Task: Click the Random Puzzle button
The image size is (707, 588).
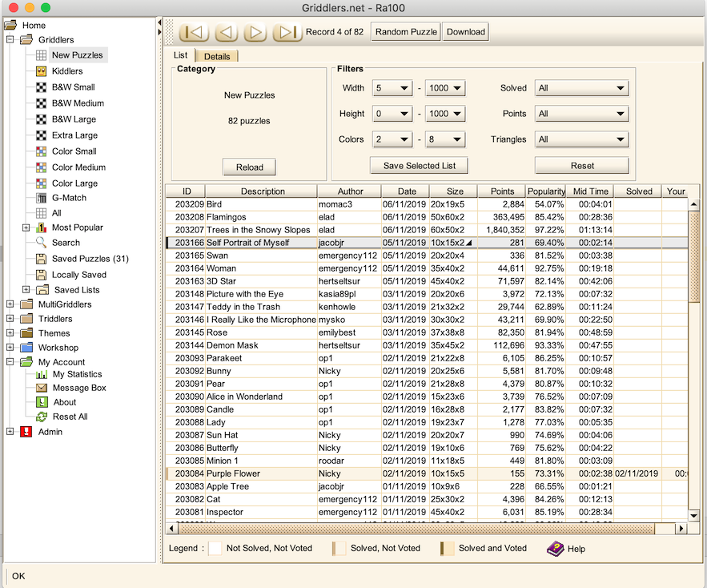Action: pyautogui.click(x=406, y=32)
